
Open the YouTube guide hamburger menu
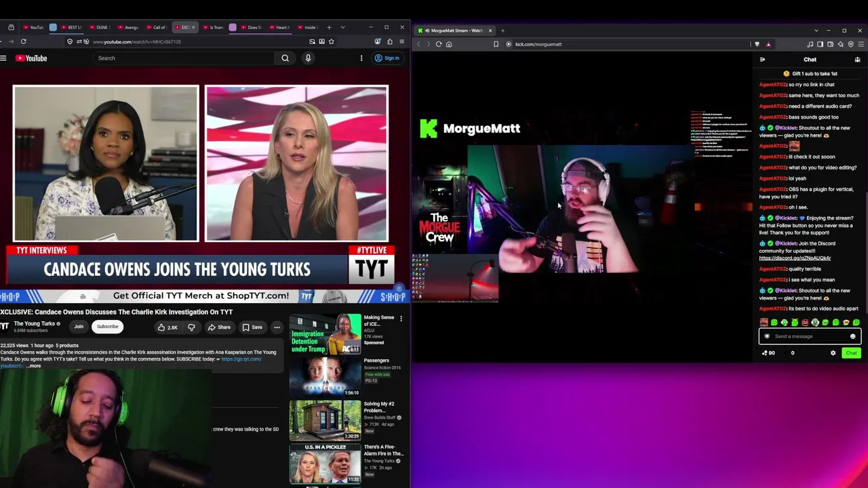(x=3, y=58)
